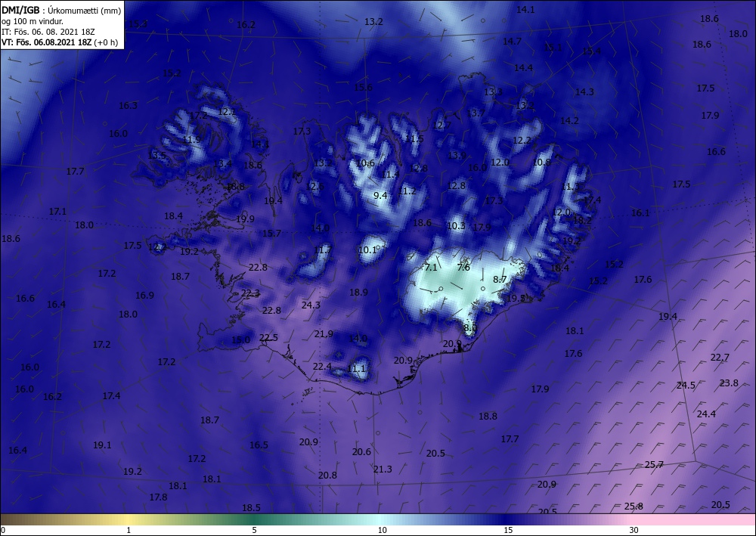
Task: Click the offshore value 16.9
Action: coord(144,295)
